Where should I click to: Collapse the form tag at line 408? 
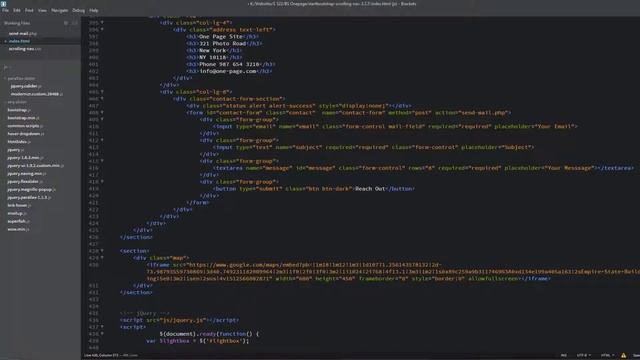pos(102,113)
